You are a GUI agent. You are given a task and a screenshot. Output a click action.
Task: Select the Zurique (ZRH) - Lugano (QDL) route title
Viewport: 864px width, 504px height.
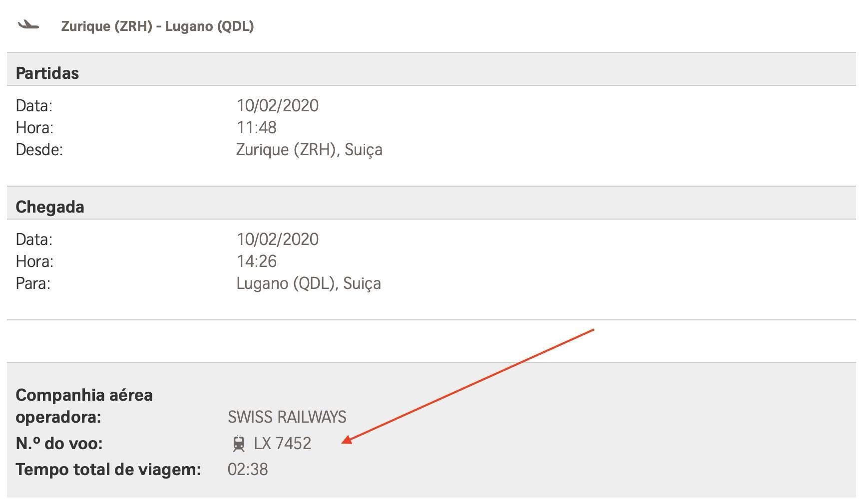pyautogui.click(x=157, y=26)
